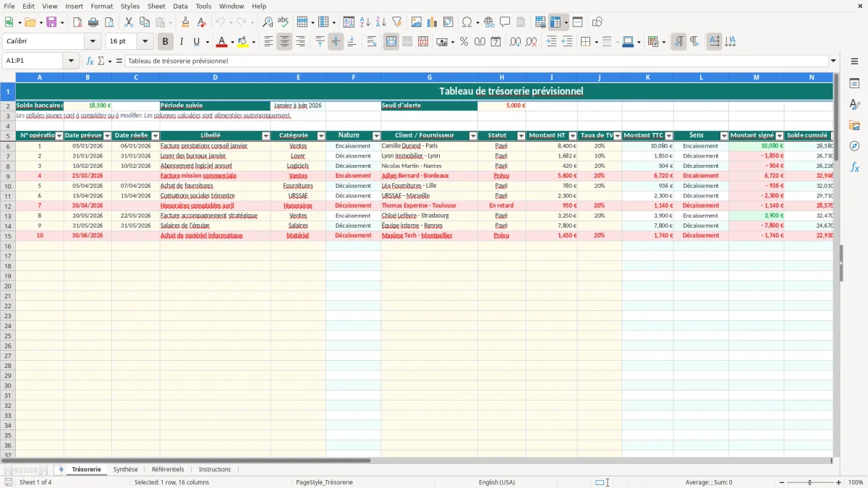The height and width of the screenshot is (488, 868).
Task: Open the sidebar Navigator compass icon
Action: (x=854, y=146)
